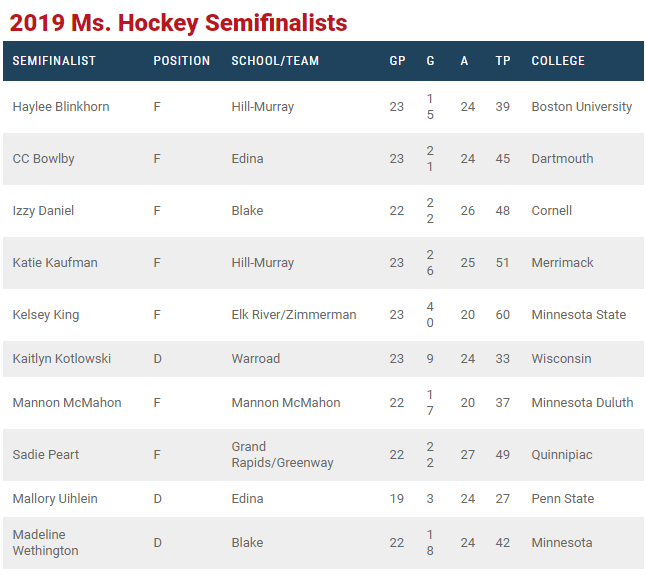Click the 2019 Ms. Hockey Semifinalists heading
Viewport: 646px width, 577px height.
[180, 22]
